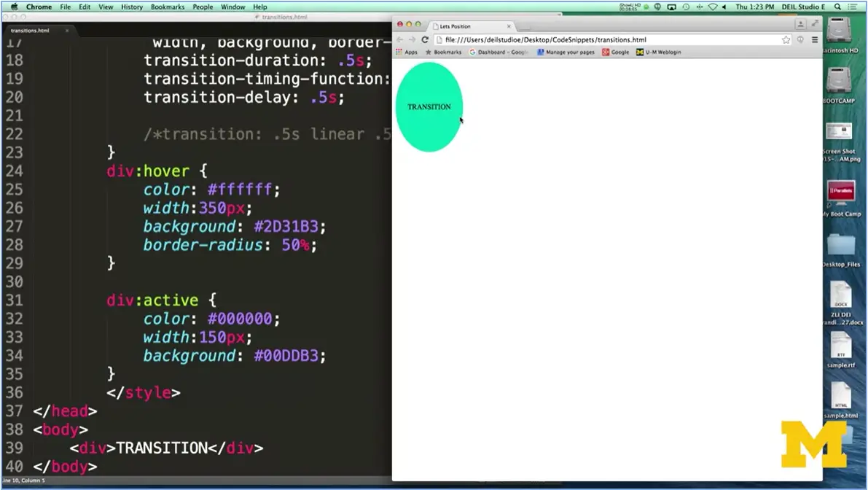
Task: Click Chrome's back navigation arrow
Action: pyautogui.click(x=399, y=39)
